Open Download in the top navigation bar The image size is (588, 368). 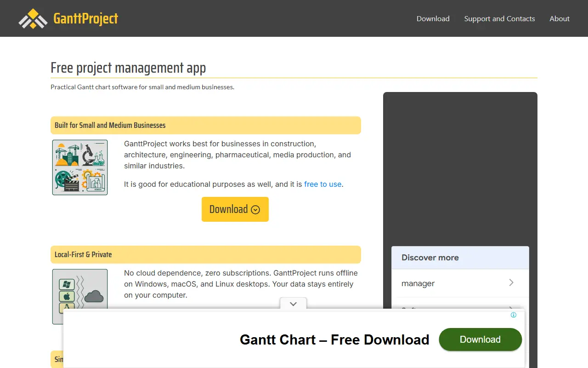433,19
